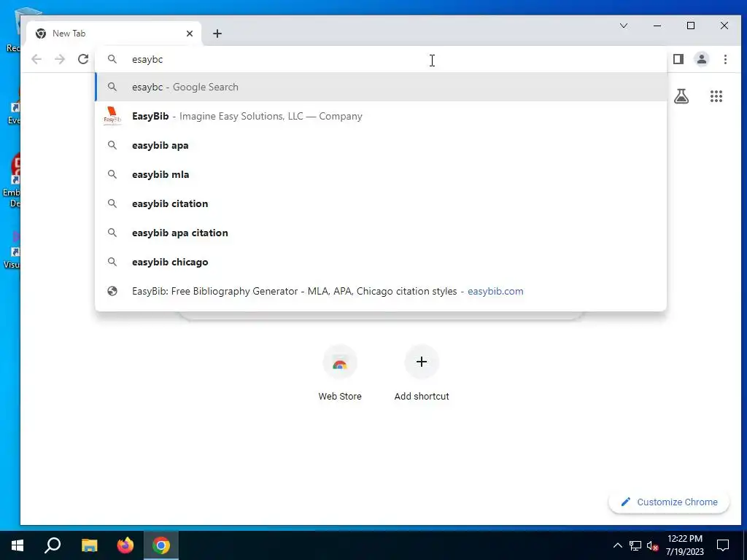747x560 pixels.
Task: Open the Web Store shortcut
Action: click(340, 374)
